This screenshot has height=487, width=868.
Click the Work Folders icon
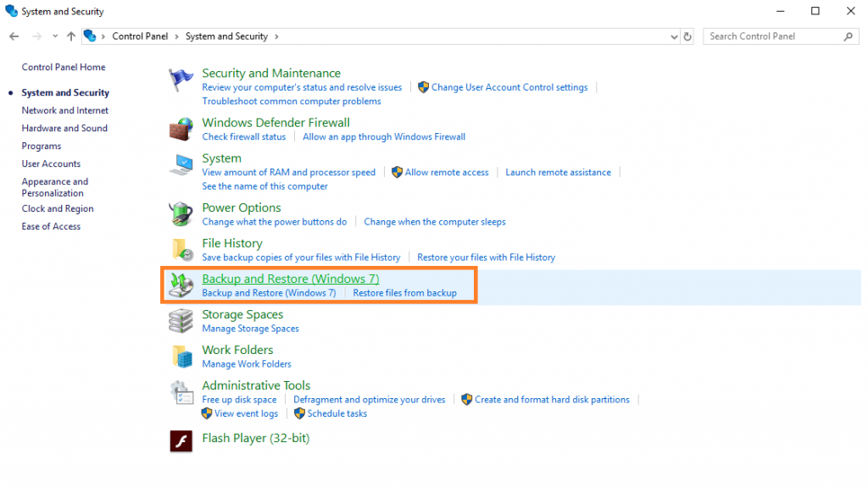181,356
